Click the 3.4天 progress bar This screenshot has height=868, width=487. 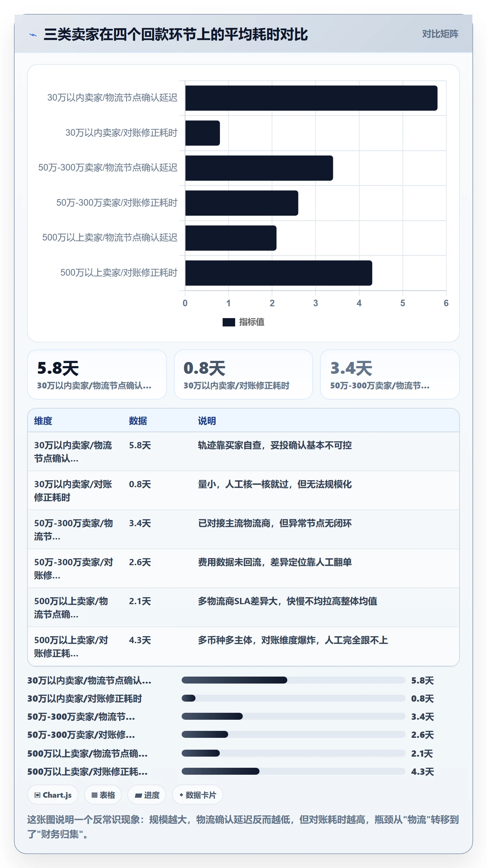[294, 716]
